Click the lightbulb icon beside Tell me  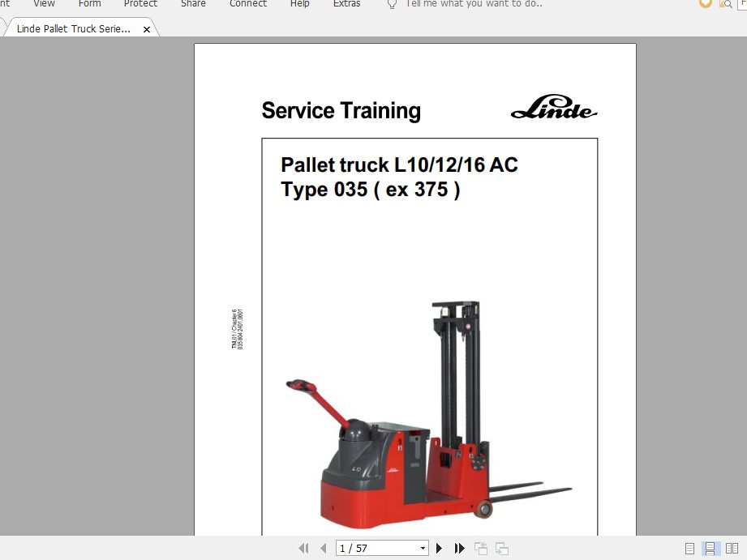[392, 4]
